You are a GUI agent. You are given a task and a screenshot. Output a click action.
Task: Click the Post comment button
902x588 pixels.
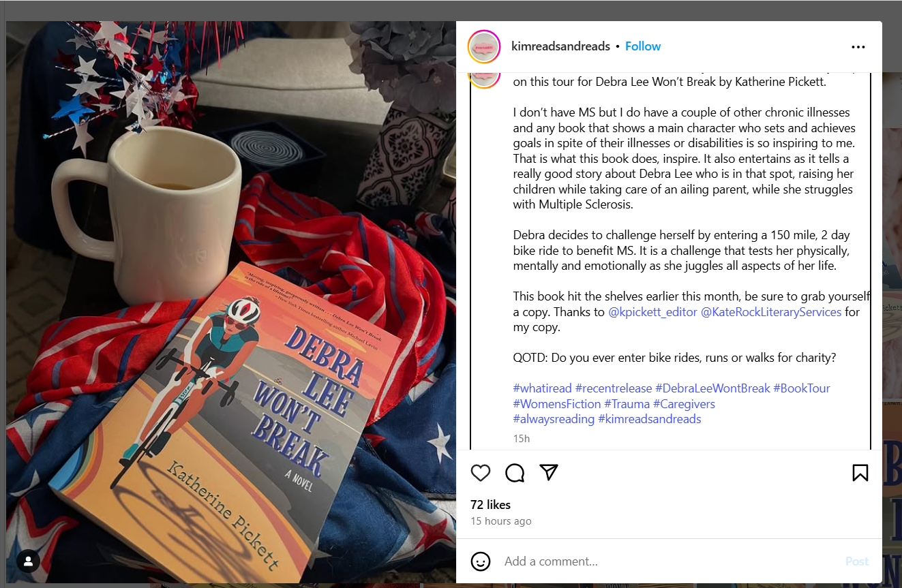(x=857, y=561)
